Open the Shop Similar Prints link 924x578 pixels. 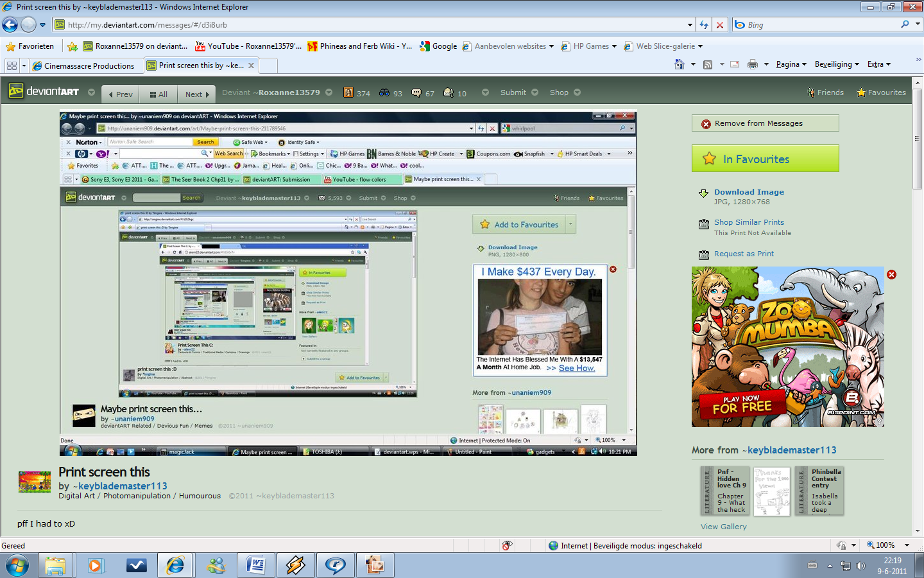point(749,222)
